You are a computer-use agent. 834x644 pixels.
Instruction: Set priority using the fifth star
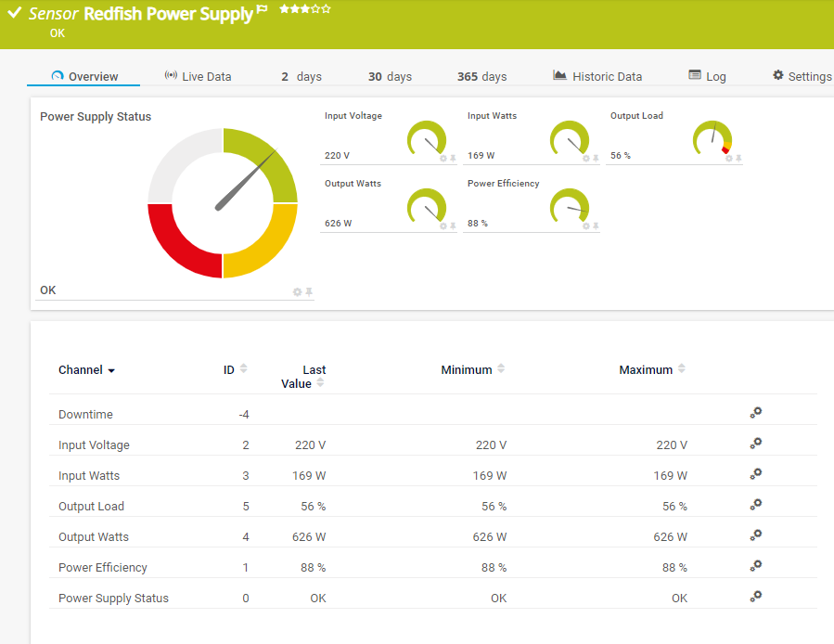tap(326, 9)
